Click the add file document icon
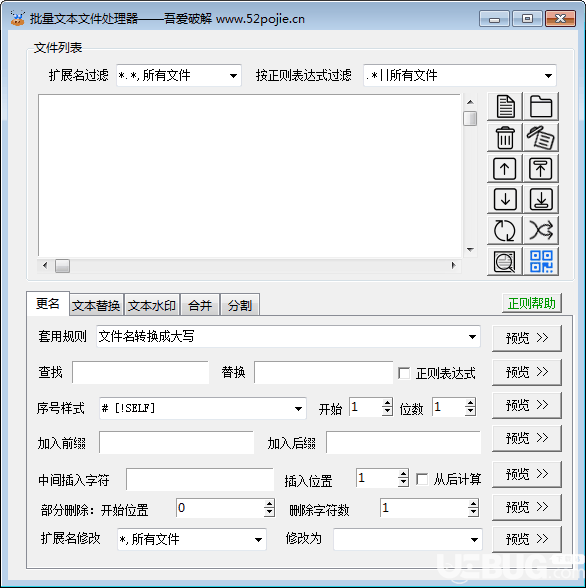This screenshot has height=588, width=586. [x=505, y=107]
